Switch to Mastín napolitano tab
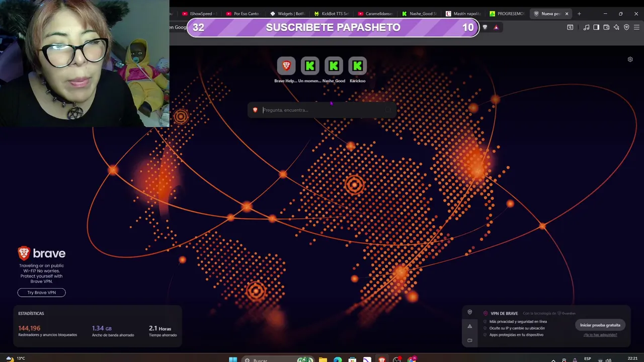 click(x=463, y=14)
